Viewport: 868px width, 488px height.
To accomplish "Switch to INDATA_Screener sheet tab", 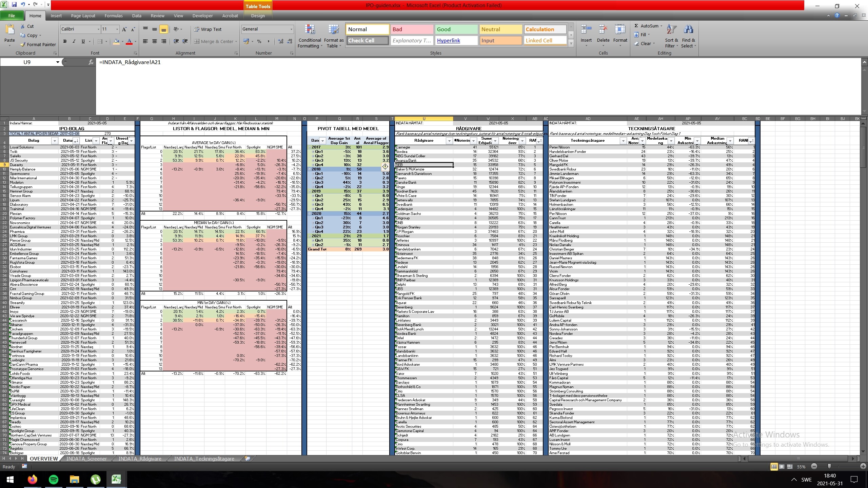I will [x=86, y=459].
